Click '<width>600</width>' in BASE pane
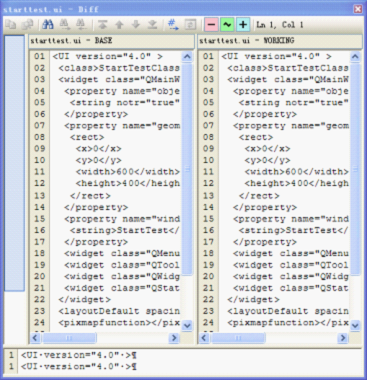 (128, 172)
